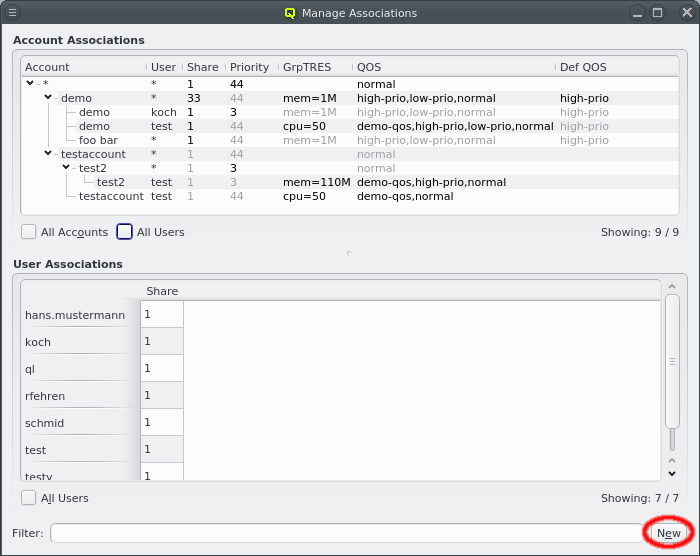Select the ql user row header
The image size is (700, 556).
[x=81, y=369]
